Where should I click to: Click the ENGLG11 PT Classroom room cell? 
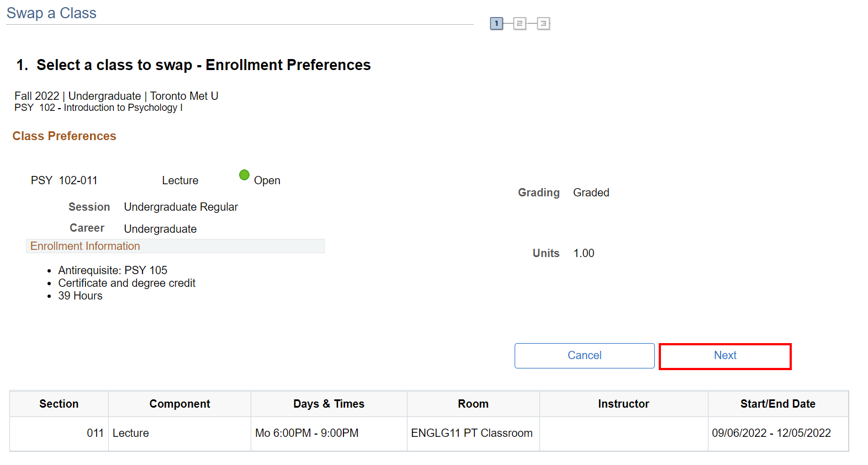pos(472,433)
